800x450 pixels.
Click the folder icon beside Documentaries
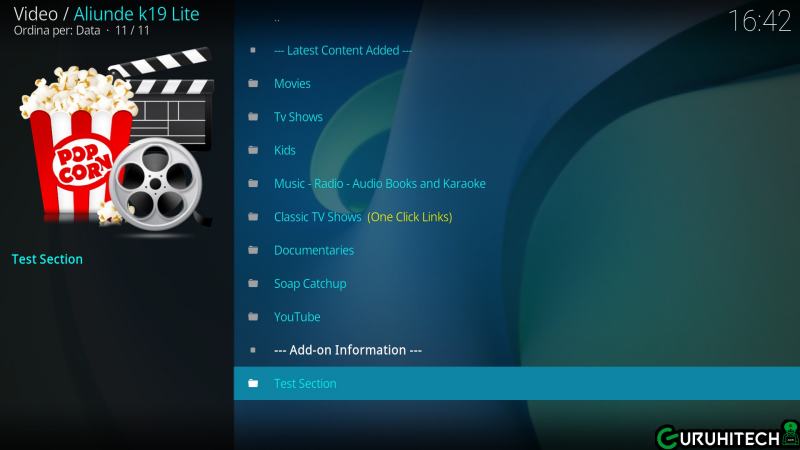point(253,251)
